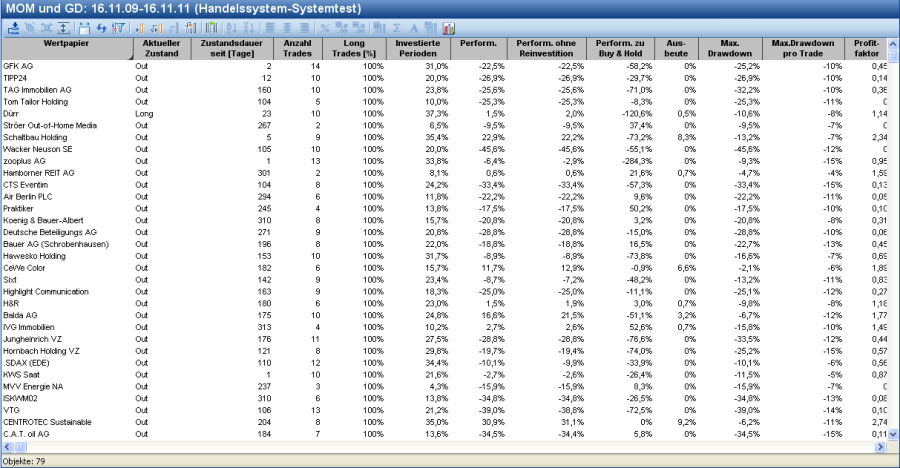Open the filter funnel tool
The width and height of the screenshot is (900, 468).
pos(118,27)
